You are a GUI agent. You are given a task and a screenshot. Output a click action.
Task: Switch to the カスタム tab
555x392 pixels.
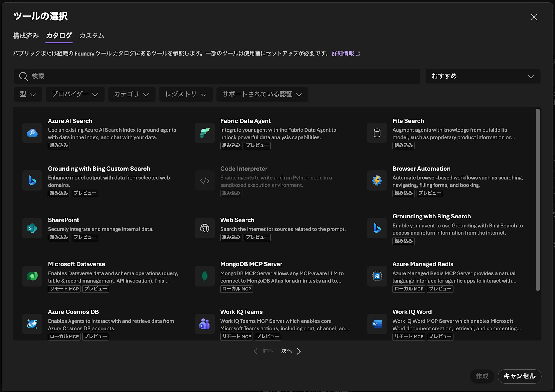(x=92, y=36)
